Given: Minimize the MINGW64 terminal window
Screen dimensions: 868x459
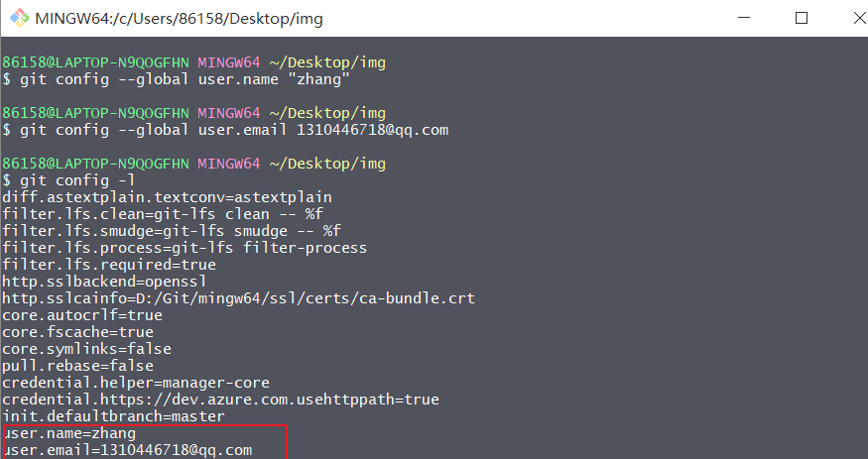Looking at the screenshot, I should 754,19.
